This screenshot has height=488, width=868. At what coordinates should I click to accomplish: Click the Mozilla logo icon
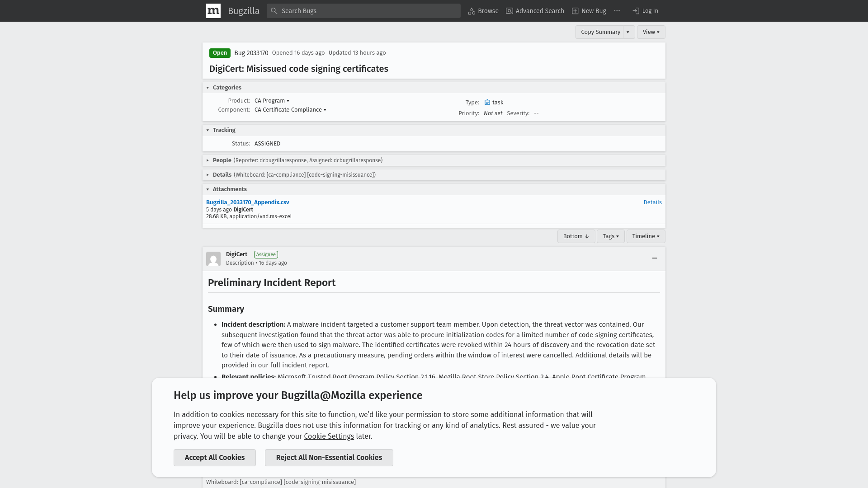[x=213, y=11]
